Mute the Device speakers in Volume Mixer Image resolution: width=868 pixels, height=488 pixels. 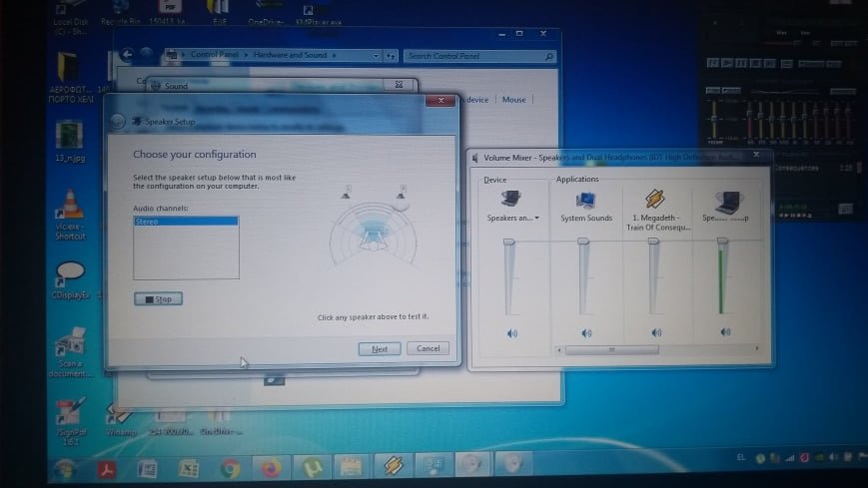[x=512, y=333]
